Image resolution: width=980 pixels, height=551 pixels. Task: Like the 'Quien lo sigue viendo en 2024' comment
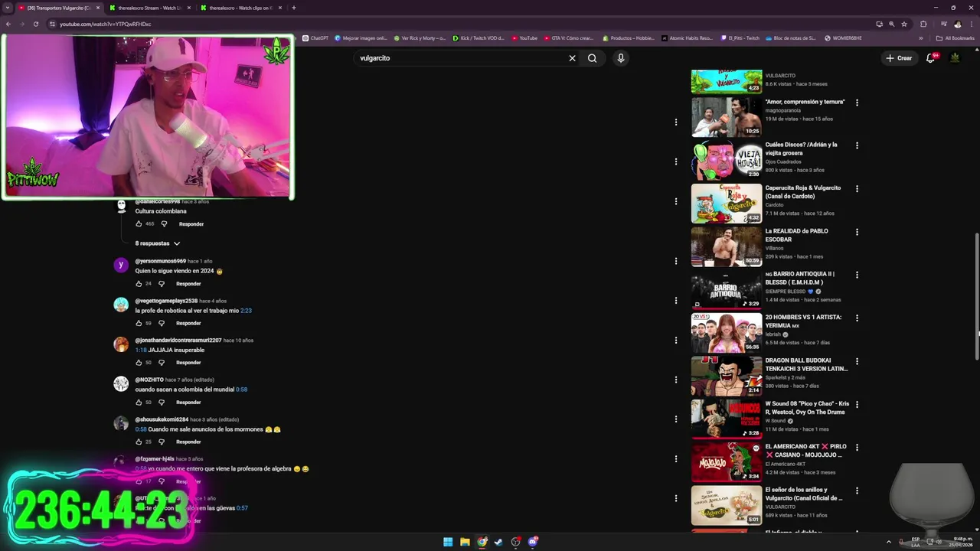pos(139,284)
